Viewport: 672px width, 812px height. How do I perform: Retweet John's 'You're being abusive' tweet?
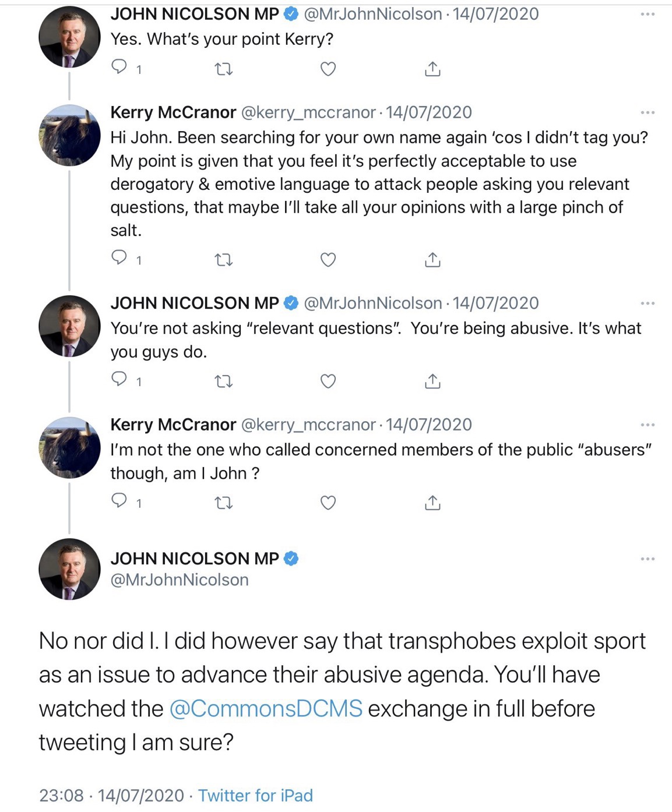tap(224, 382)
